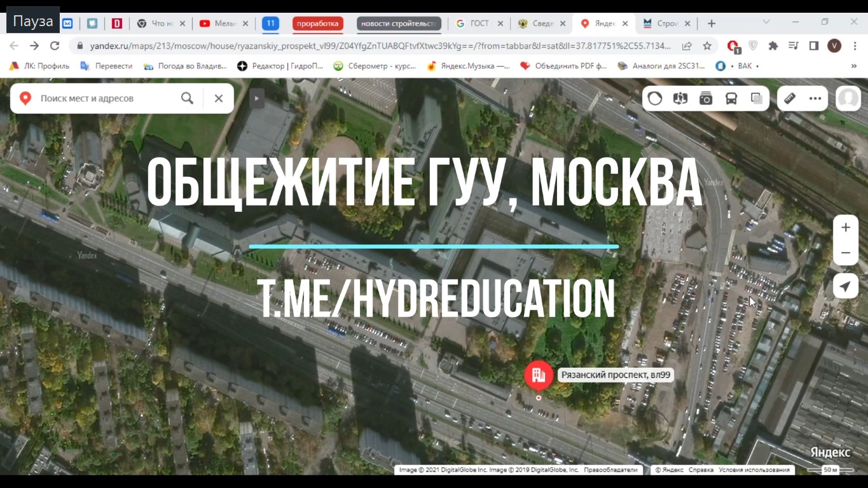Image resolution: width=868 pixels, height=488 pixels.
Task: Open the traffic layer icon on the map
Action: [655, 99]
